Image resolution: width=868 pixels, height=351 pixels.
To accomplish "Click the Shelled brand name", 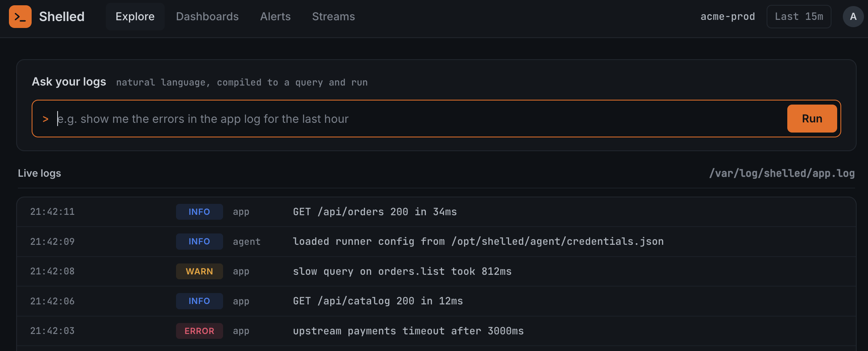I will click(62, 17).
